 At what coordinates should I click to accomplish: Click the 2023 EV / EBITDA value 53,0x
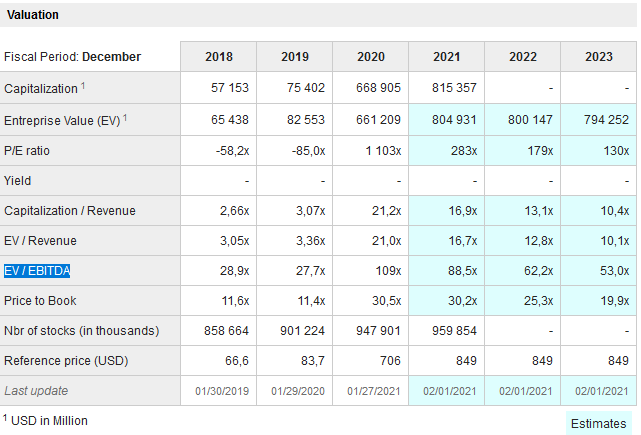pyautogui.click(x=610, y=271)
